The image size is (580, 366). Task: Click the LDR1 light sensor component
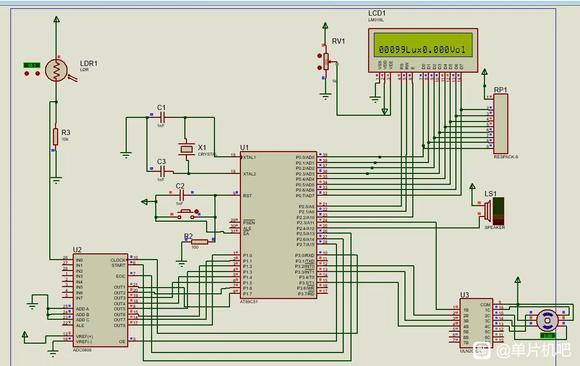tap(56, 70)
